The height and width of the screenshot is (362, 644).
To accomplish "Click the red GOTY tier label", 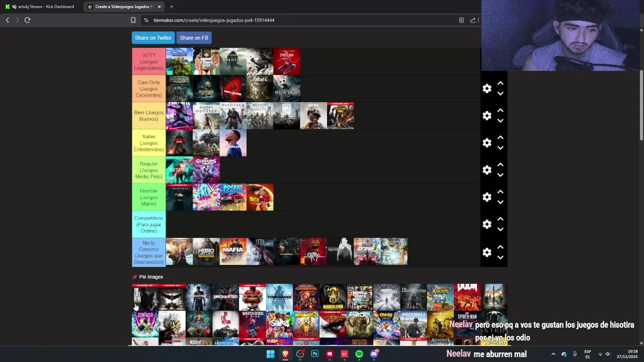I will [x=148, y=61].
